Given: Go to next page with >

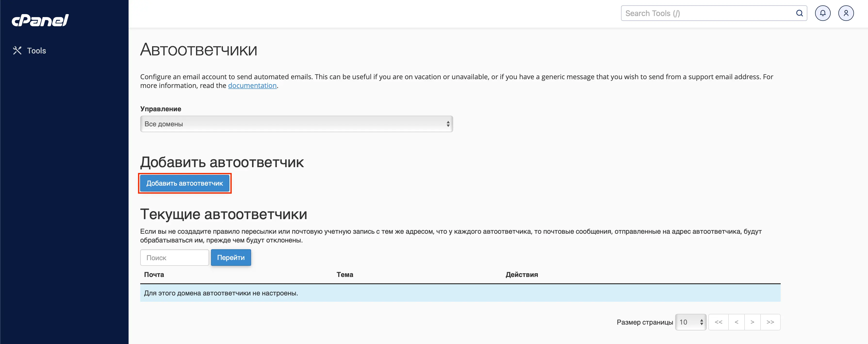Looking at the screenshot, I should coord(753,322).
